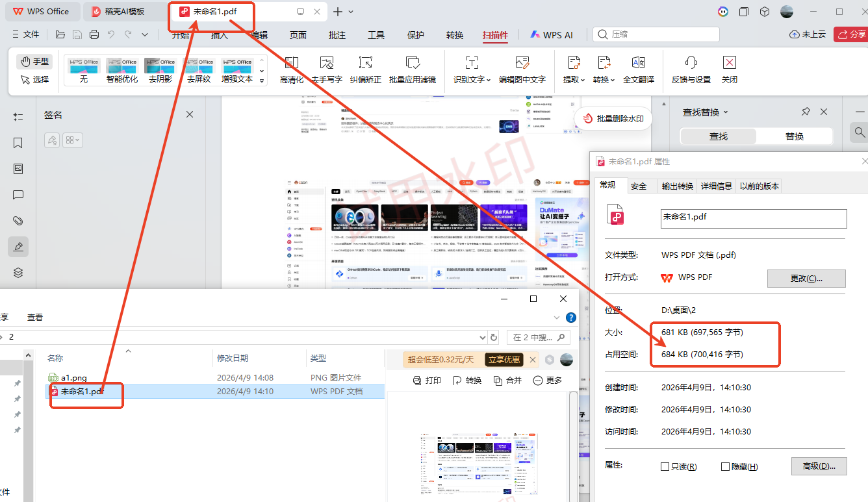Open the attachment paperclip sidebar icon
This screenshot has width=868, height=502.
(x=18, y=221)
